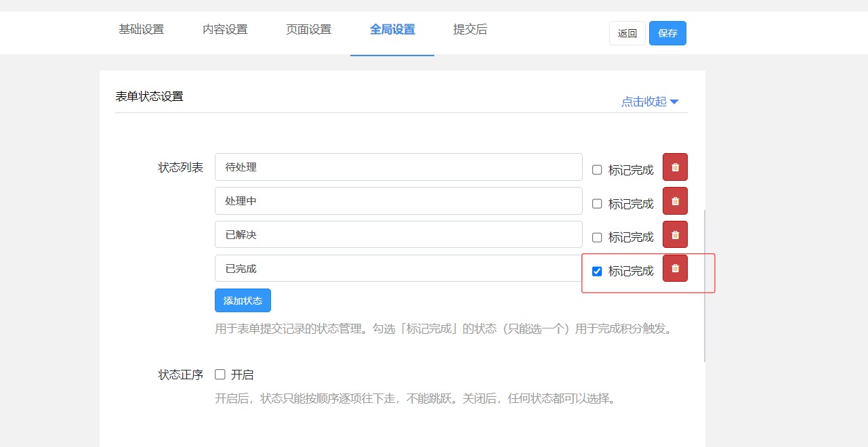Image resolution: width=868 pixels, height=447 pixels.
Task: Switch to the 基础设置 tab
Action: pos(142,30)
